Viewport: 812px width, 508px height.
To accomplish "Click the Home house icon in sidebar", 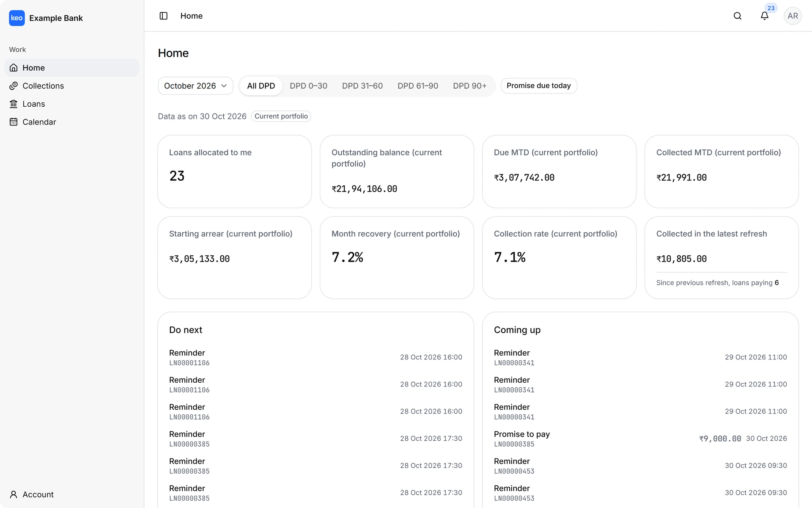I will click(x=14, y=68).
